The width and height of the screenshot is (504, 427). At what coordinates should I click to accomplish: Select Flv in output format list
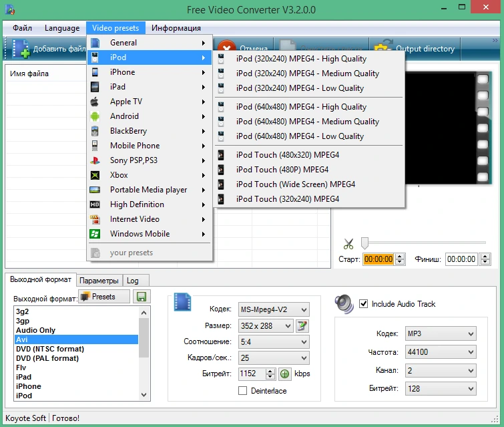77,368
